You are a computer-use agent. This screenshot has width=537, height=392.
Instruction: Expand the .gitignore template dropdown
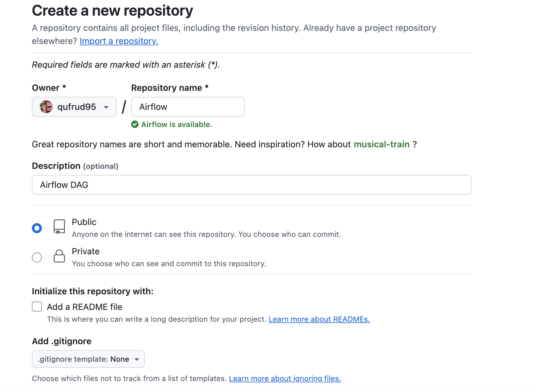(x=88, y=359)
